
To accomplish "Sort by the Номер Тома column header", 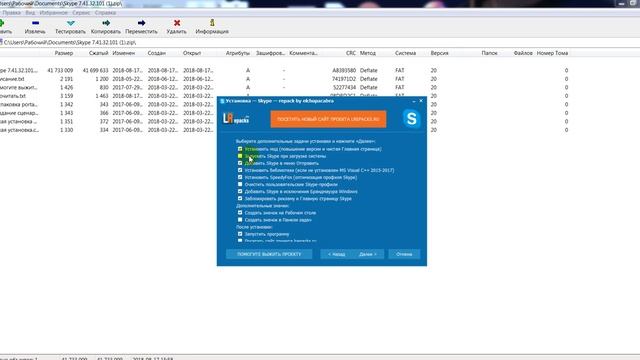I will (552, 53).
